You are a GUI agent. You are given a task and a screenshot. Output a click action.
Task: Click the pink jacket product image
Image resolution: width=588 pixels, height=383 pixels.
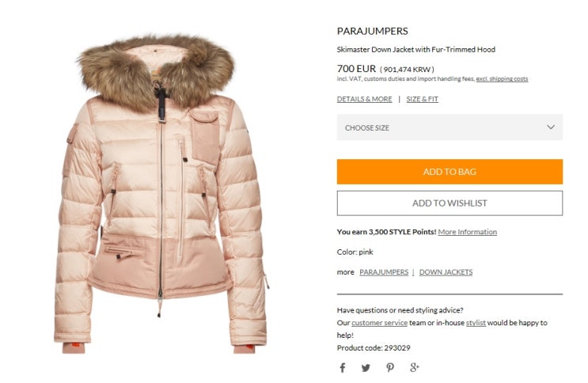(161, 193)
